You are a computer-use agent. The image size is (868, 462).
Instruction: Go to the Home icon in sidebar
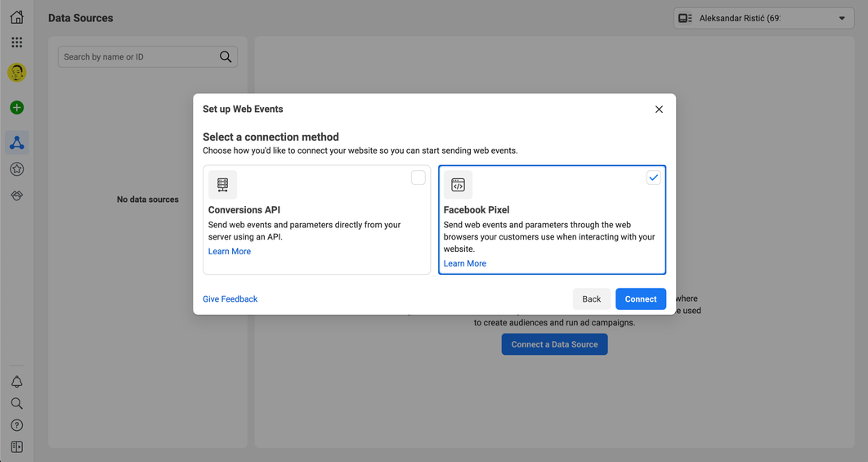pos(16,17)
